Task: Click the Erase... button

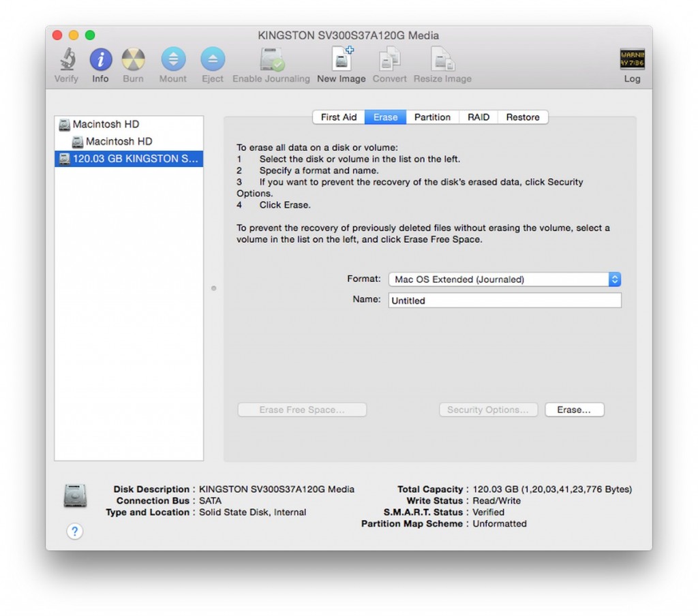Action: click(x=574, y=410)
